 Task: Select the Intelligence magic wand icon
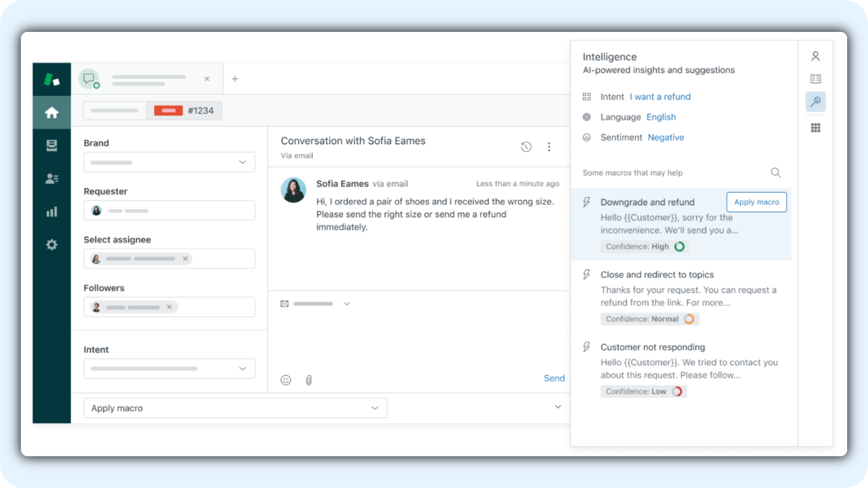(815, 102)
